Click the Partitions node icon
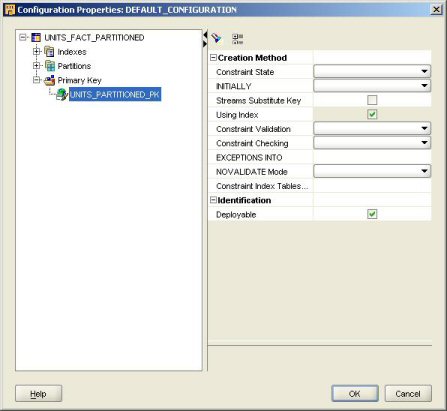This screenshot has height=411, width=447. pyautogui.click(x=50, y=66)
